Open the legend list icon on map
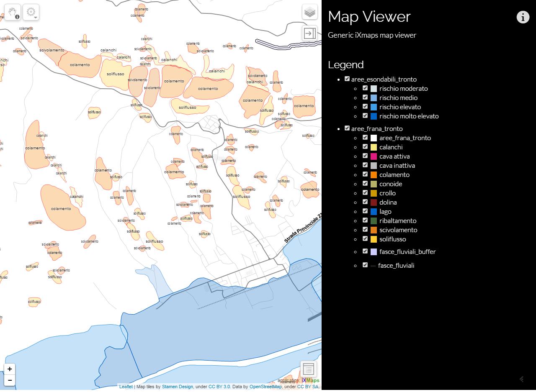The width and height of the screenshot is (536, 392). [x=308, y=369]
